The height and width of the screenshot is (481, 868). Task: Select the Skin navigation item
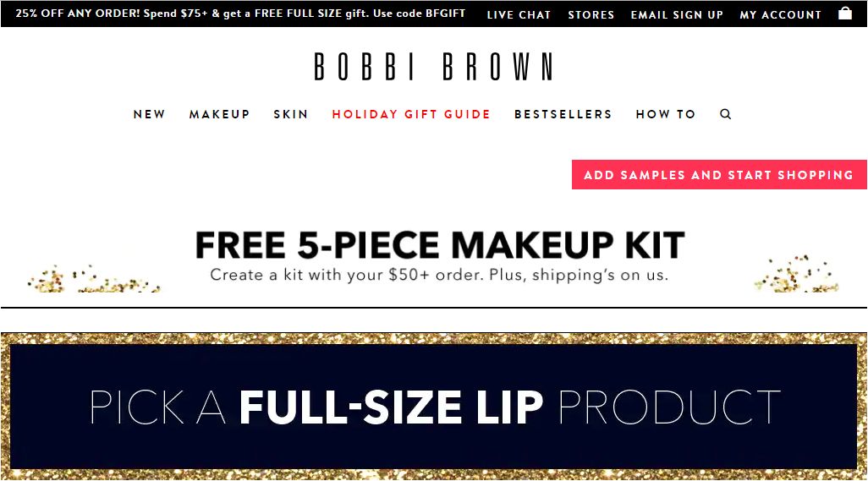(x=291, y=114)
